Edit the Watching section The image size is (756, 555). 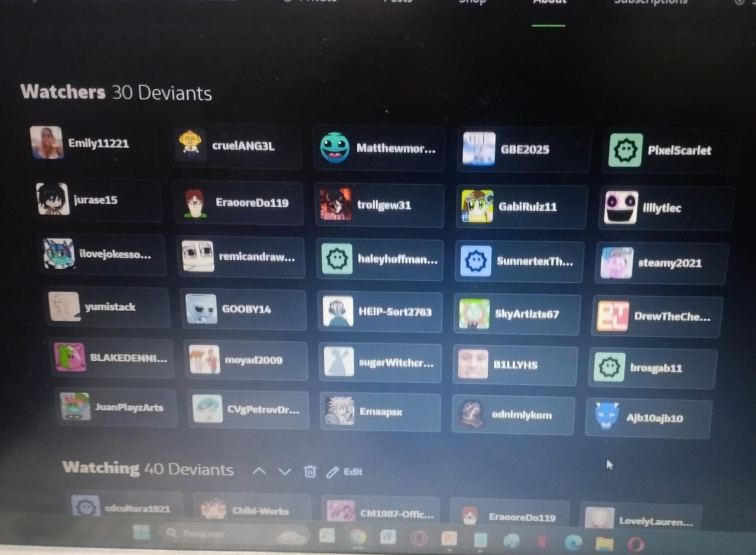(x=345, y=472)
